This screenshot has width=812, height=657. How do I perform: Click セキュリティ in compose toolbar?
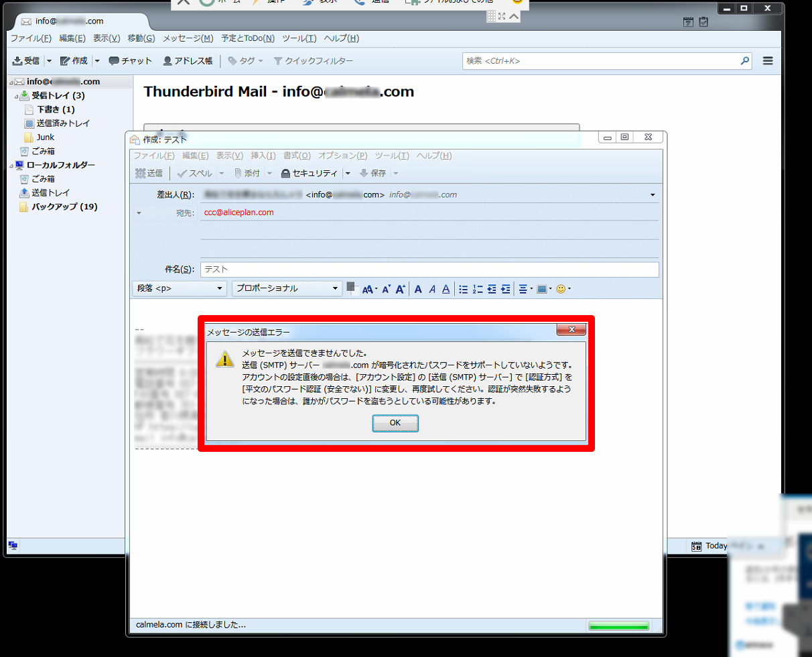click(309, 173)
